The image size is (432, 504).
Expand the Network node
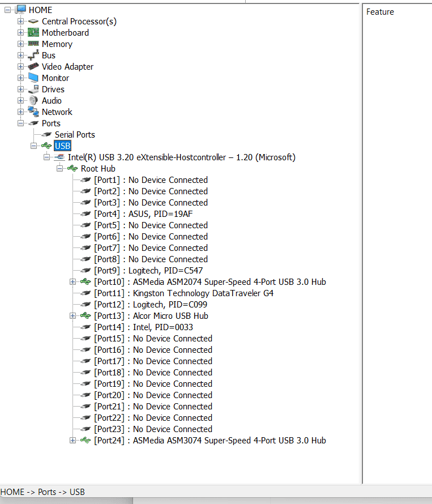[20, 112]
